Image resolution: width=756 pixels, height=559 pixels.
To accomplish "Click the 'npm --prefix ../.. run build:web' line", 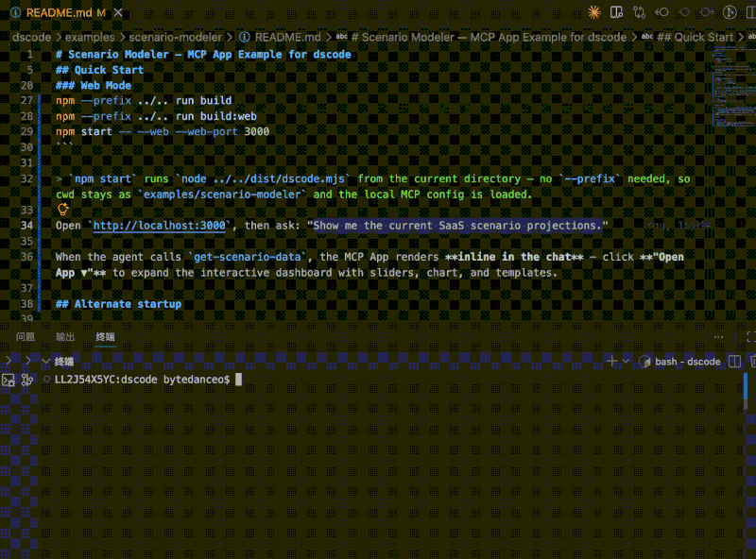I will 156,116.
